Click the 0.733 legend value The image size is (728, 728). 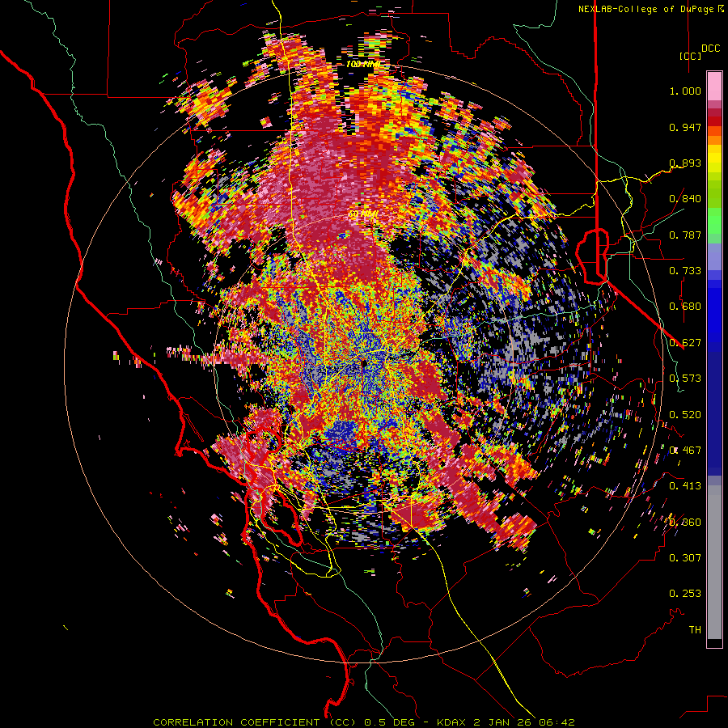pos(685,271)
